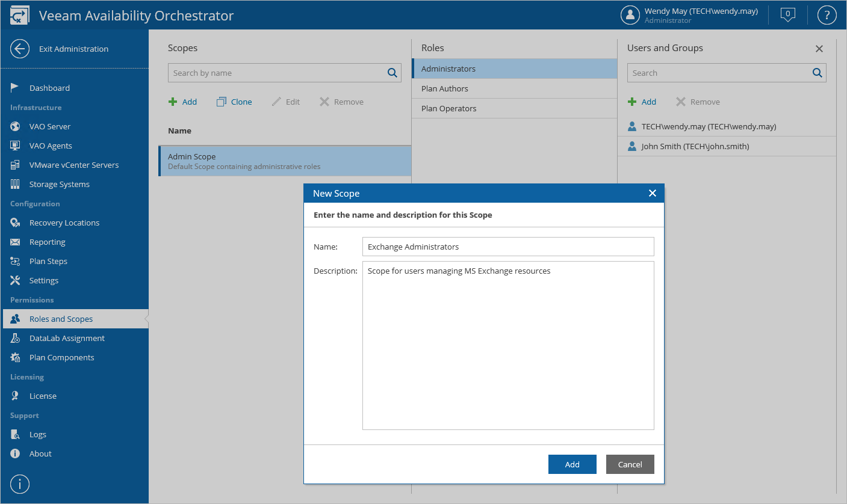Clone the selected scope
Screen dimensions: 847x504
pos(234,102)
